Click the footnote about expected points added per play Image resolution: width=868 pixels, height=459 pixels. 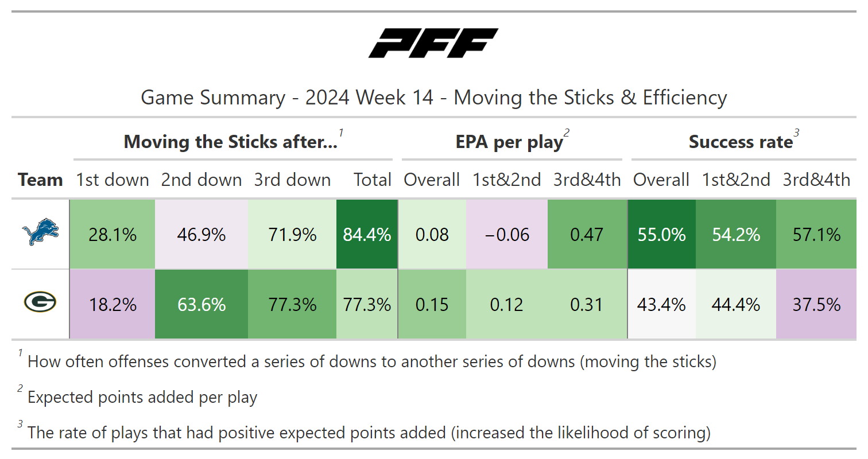pyautogui.click(x=142, y=397)
